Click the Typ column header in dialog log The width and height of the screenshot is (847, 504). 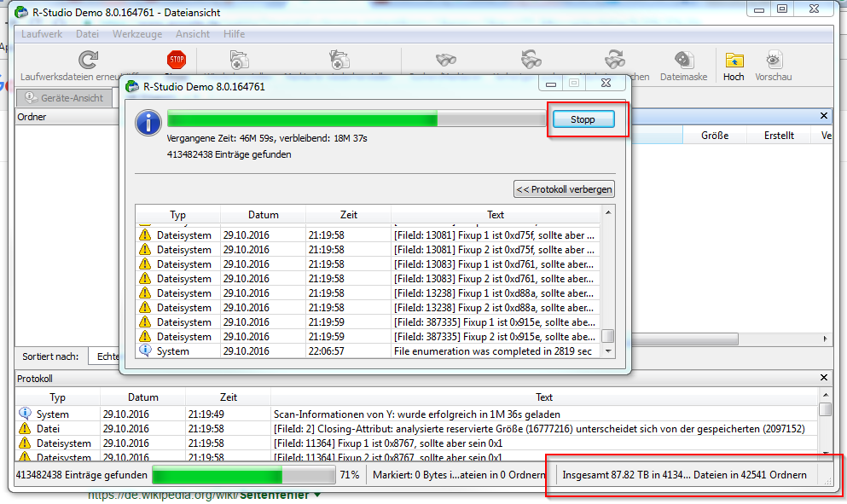(x=177, y=214)
